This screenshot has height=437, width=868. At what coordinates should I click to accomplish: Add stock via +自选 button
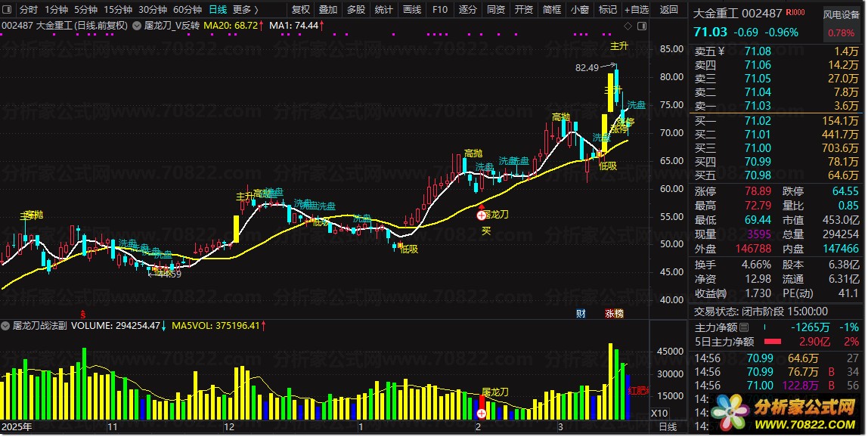click(x=637, y=9)
